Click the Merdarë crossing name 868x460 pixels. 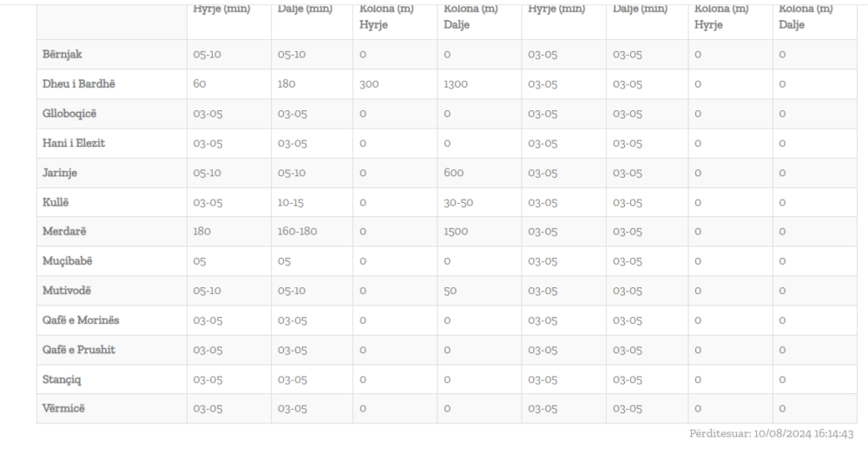click(63, 232)
